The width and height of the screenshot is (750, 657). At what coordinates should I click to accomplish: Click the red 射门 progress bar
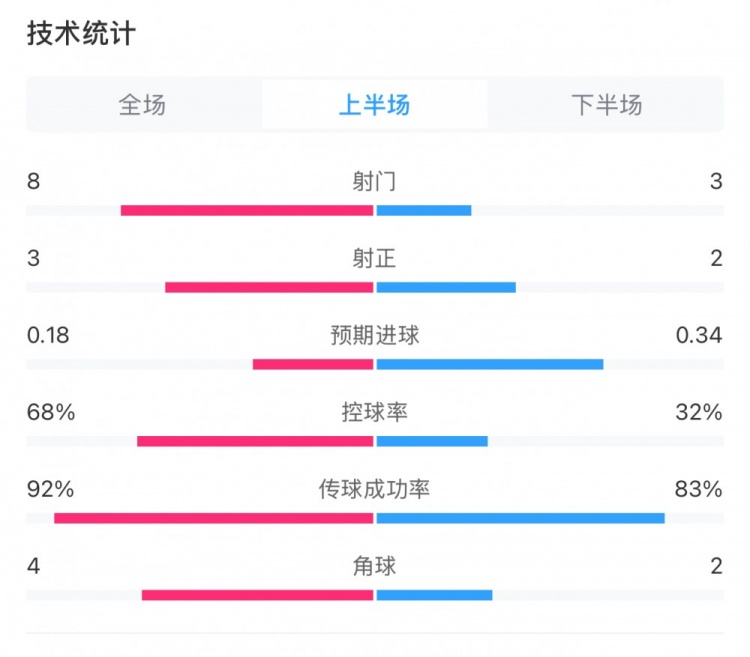click(246, 210)
